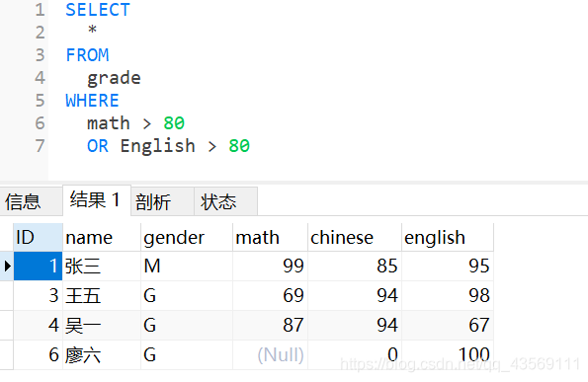Click line number 1 in the gutter
Screen dimensions: 588x382
(41, 10)
